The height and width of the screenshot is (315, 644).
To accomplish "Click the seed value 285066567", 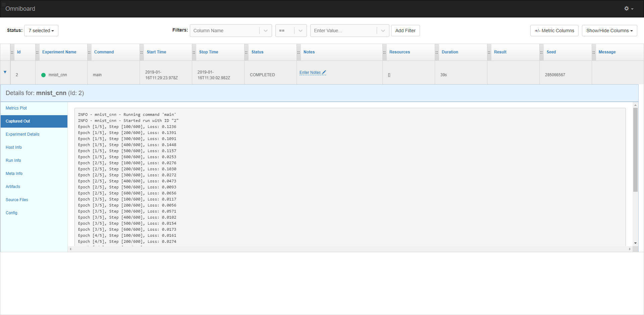I will (x=555, y=75).
